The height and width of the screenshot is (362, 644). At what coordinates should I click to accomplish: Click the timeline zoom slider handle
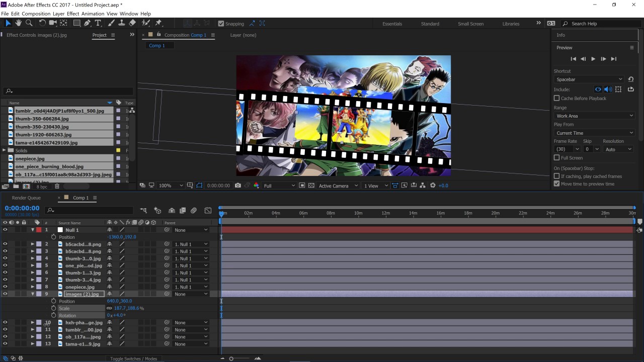[231, 358]
